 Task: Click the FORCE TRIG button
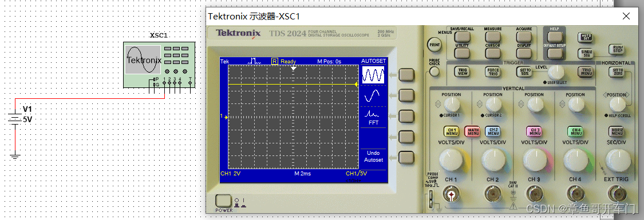tap(492, 71)
